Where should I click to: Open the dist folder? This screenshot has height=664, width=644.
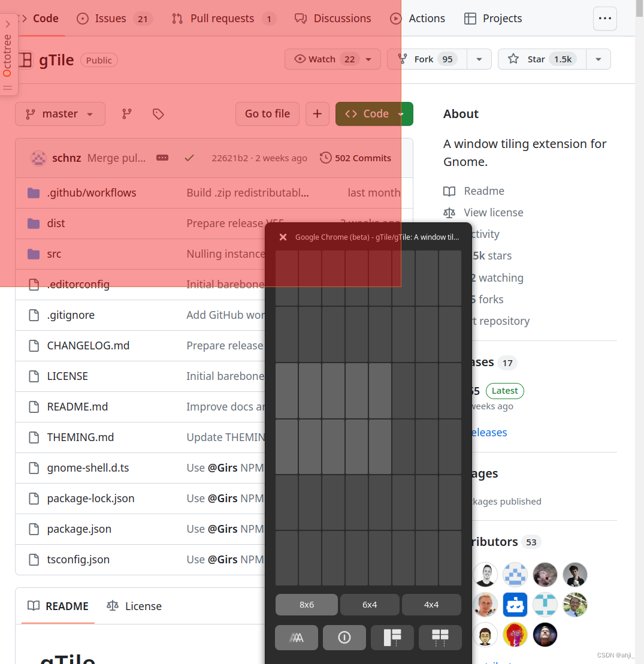pyautogui.click(x=56, y=223)
